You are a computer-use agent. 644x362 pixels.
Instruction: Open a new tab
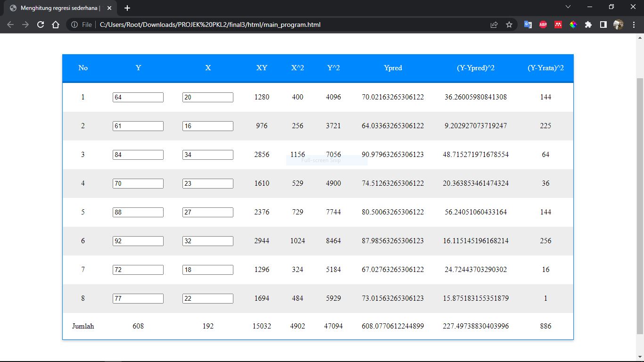pyautogui.click(x=127, y=8)
